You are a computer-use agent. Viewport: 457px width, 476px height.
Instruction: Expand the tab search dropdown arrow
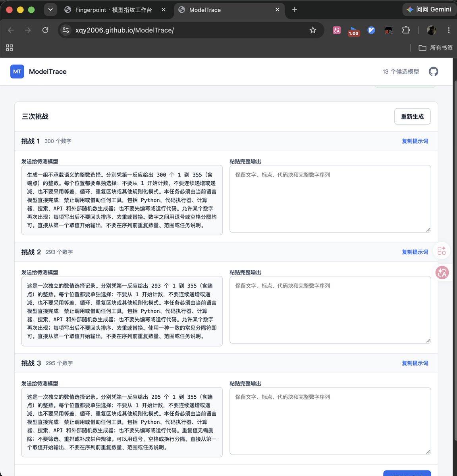50,10
